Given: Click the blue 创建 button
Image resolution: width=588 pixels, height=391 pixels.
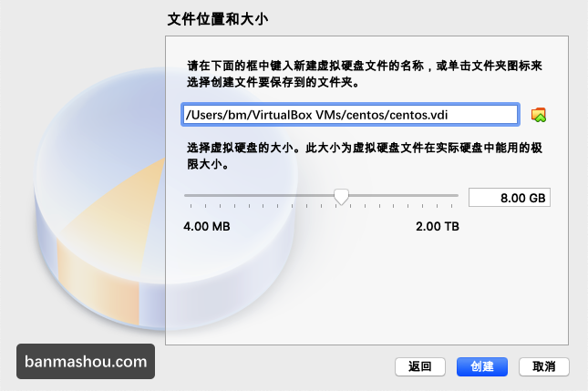Looking at the screenshot, I should point(482,366).
